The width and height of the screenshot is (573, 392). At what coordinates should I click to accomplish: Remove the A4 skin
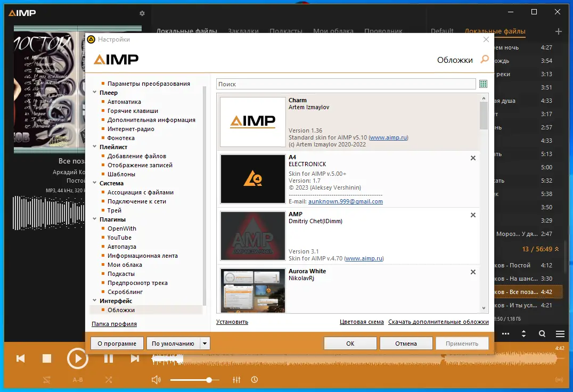click(473, 158)
